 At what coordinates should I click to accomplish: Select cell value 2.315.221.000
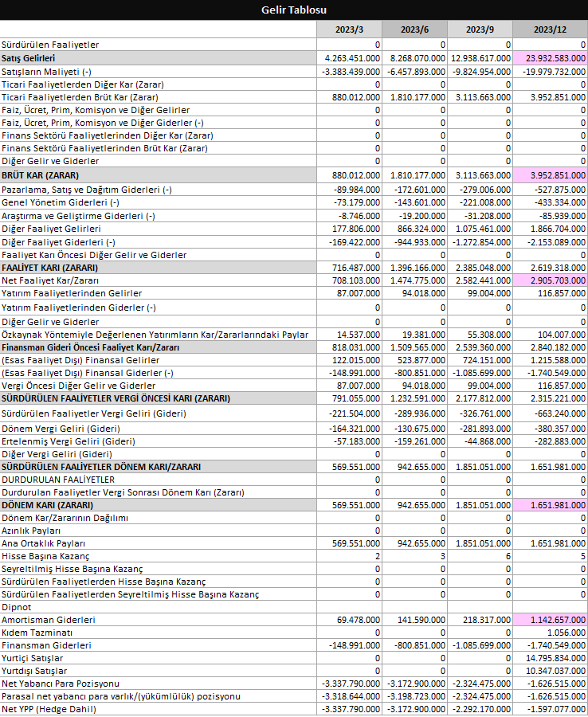pyautogui.click(x=550, y=398)
